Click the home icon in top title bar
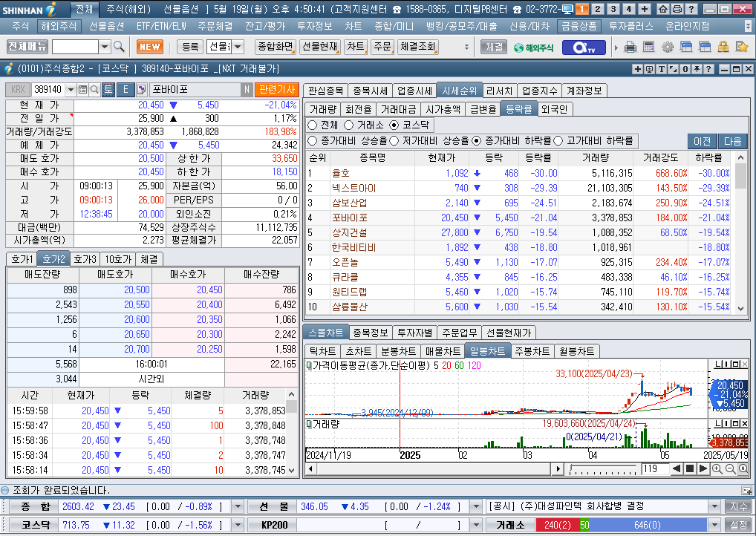Screen dimensions: 756x536 coord(663,9)
